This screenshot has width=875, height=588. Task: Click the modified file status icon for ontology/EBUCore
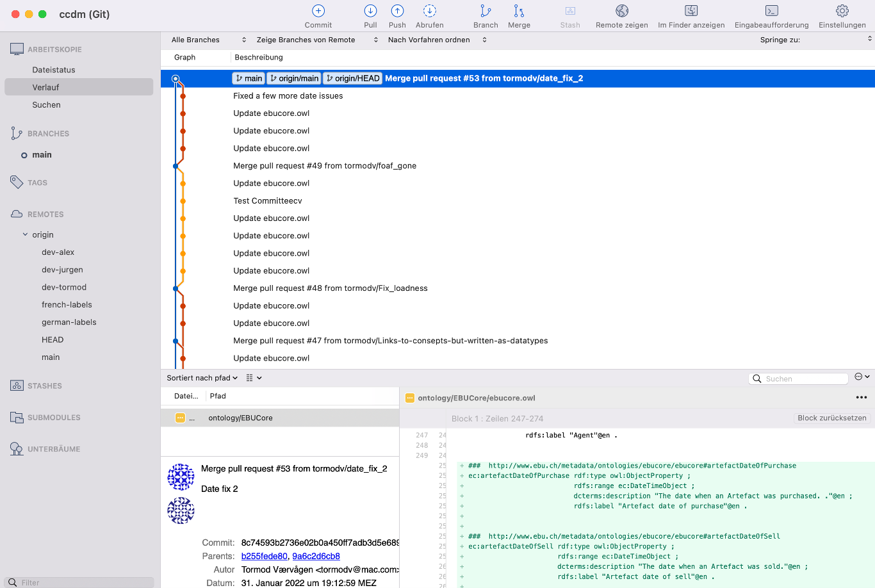tap(180, 418)
